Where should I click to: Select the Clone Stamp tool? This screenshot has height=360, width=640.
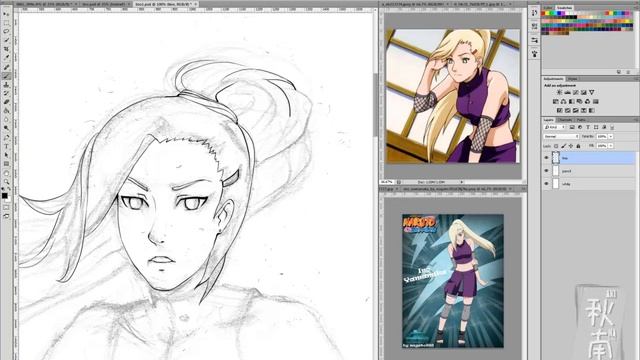pos(6,84)
